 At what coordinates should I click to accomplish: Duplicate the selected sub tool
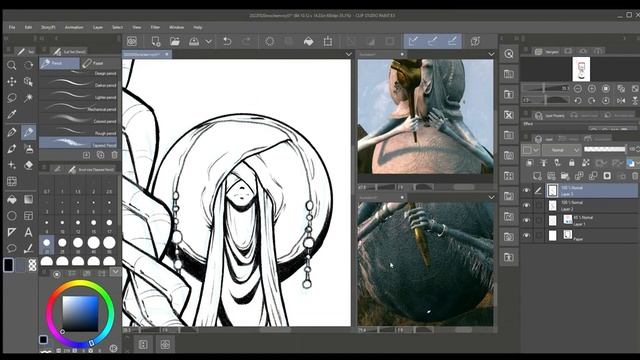100,155
